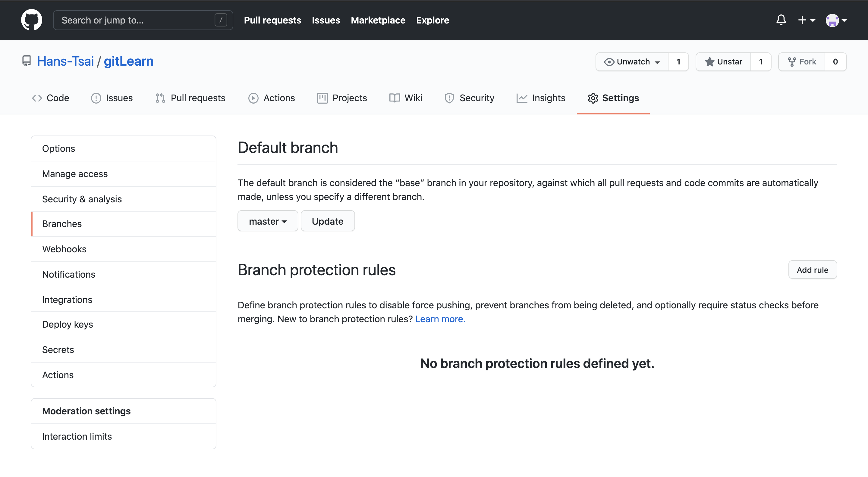Focus the Search or jump to field
868x477 pixels.
pyautogui.click(x=143, y=20)
